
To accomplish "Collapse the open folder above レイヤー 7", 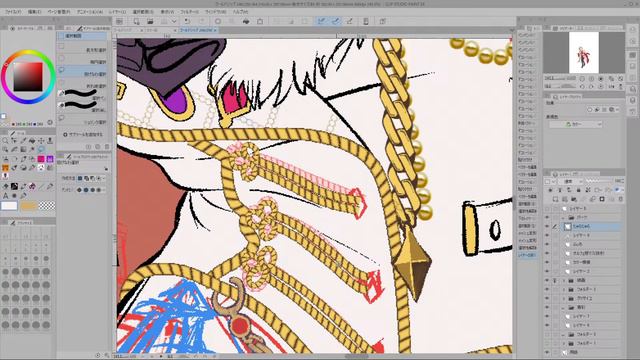I will [563, 307].
